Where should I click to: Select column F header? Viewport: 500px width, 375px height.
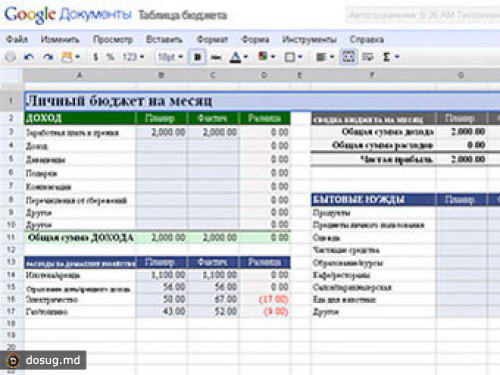[373, 75]
